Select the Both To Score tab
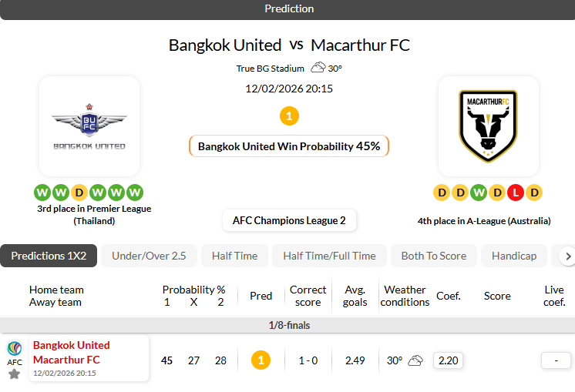 pos(433,256)
